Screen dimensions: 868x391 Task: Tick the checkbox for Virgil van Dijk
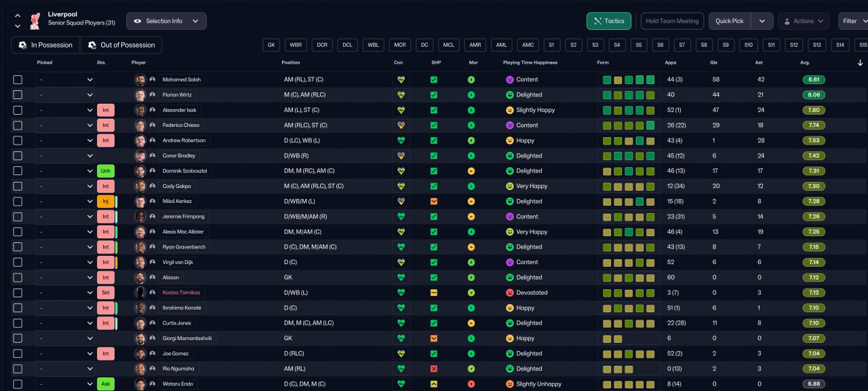coord(18,262)
